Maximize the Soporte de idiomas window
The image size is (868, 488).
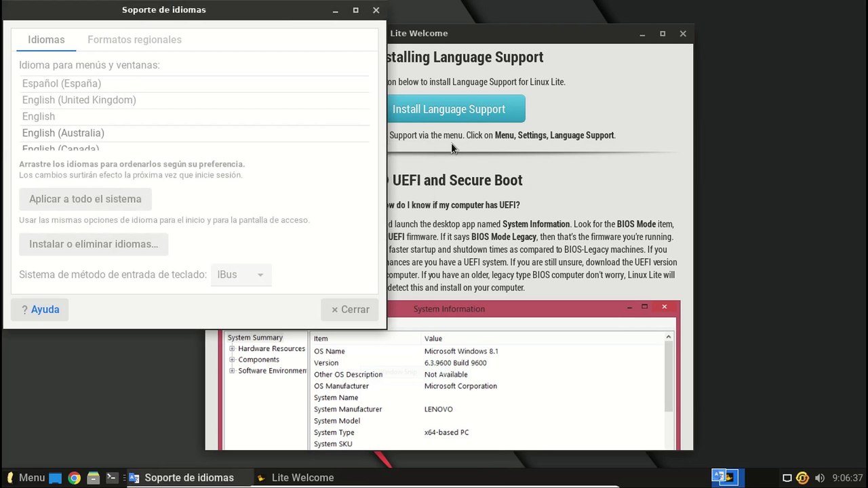pyautogui.click(x=355, y=10)
